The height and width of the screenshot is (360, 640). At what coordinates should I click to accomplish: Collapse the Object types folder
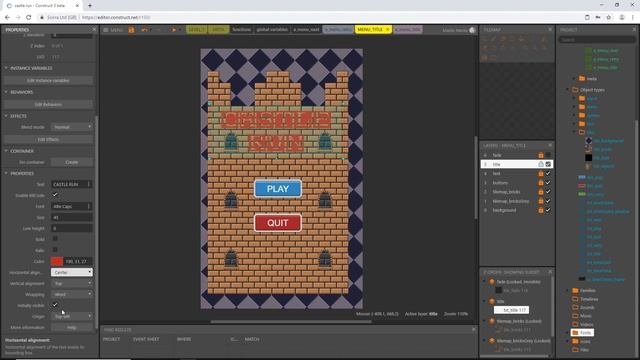pyautogui.click(x=568, y=90)
